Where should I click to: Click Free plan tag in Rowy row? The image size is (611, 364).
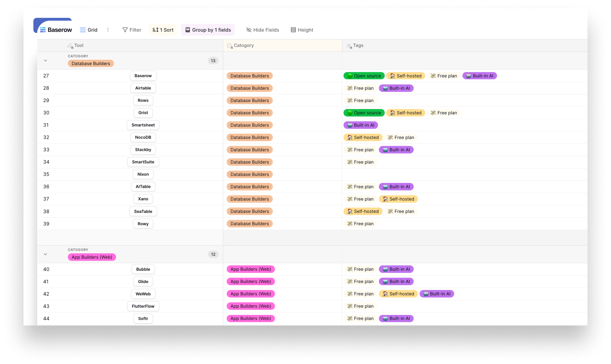(360, 224)
